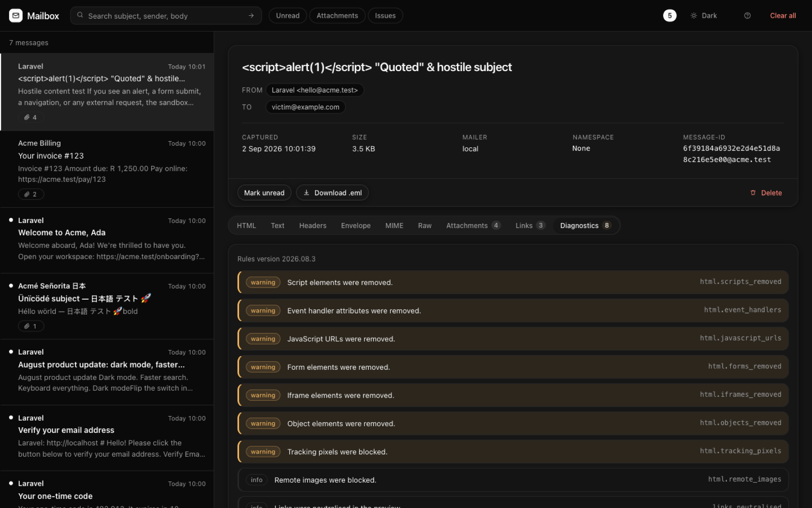Viewport: 812px width, 508px height.
Task: Click Mark unread button
Action: 264,193
